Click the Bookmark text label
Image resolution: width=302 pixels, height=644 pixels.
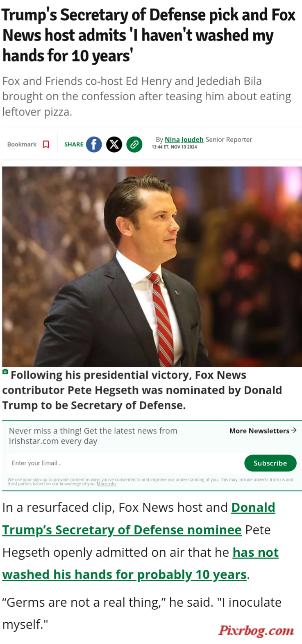22,145
